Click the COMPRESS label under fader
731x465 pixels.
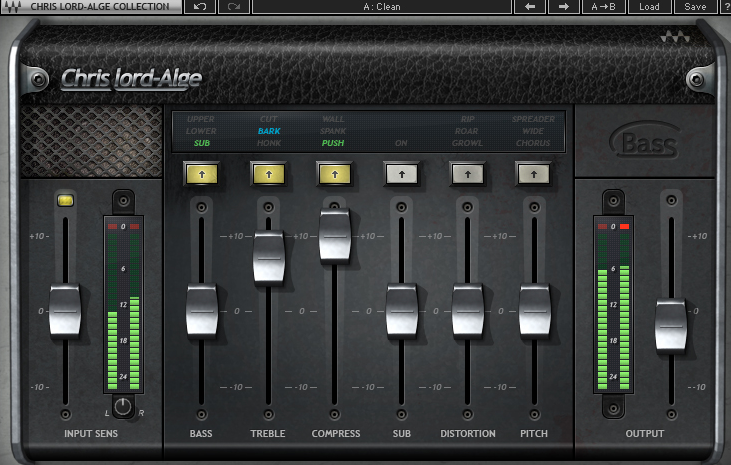(336, 434)
